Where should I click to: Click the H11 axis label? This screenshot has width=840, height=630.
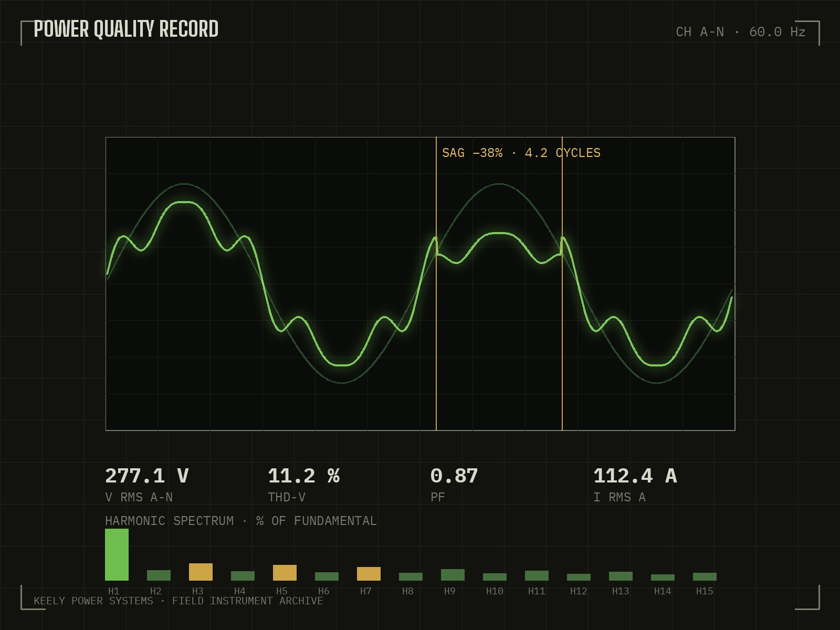tap(537, 591)
